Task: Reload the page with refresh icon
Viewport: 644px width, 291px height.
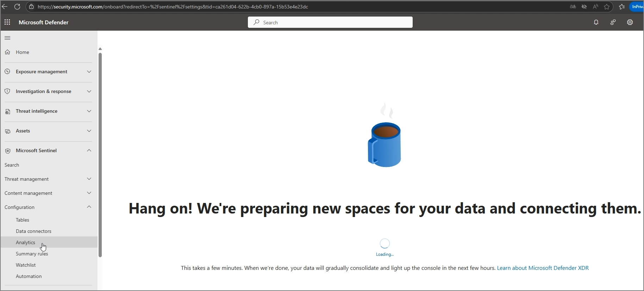Action: (17, 7)
